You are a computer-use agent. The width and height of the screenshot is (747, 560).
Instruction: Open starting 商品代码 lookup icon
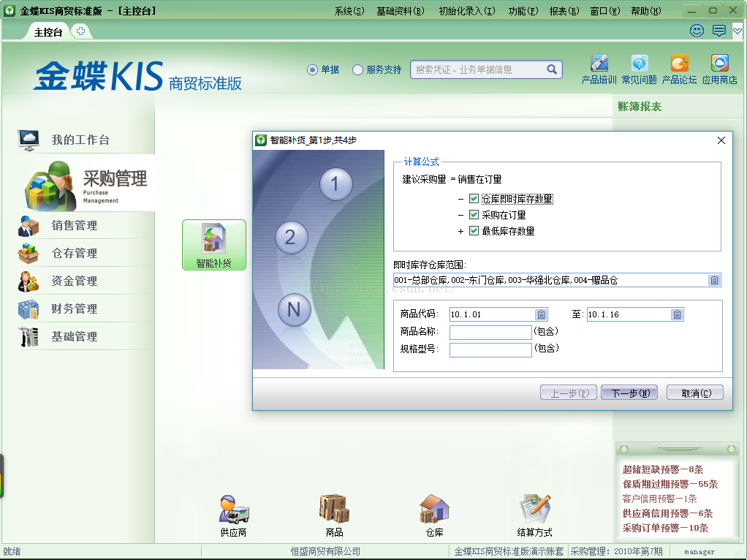coord(541,314)
